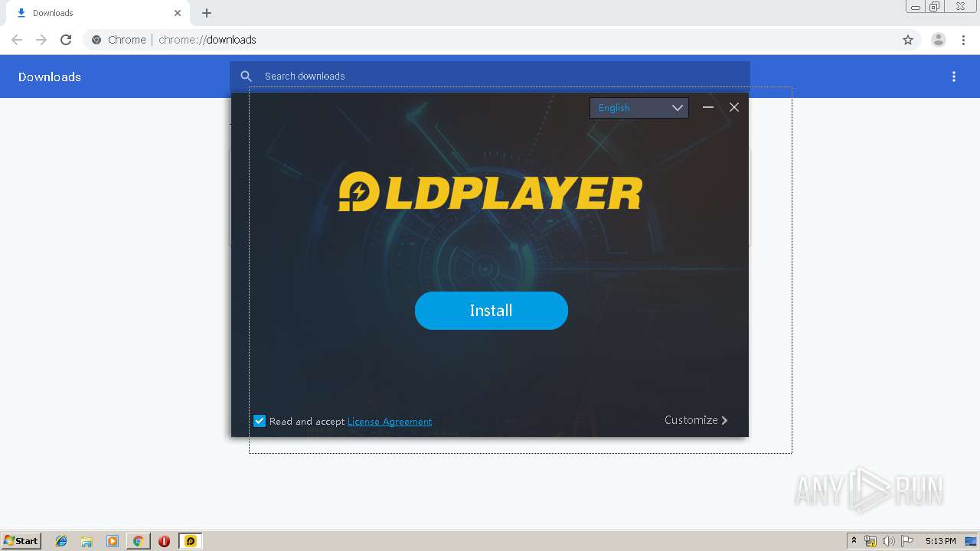The width and height of the screenshot is (980, 551).
Task: Open a new Chrome tab
Action: pos(207,13)
